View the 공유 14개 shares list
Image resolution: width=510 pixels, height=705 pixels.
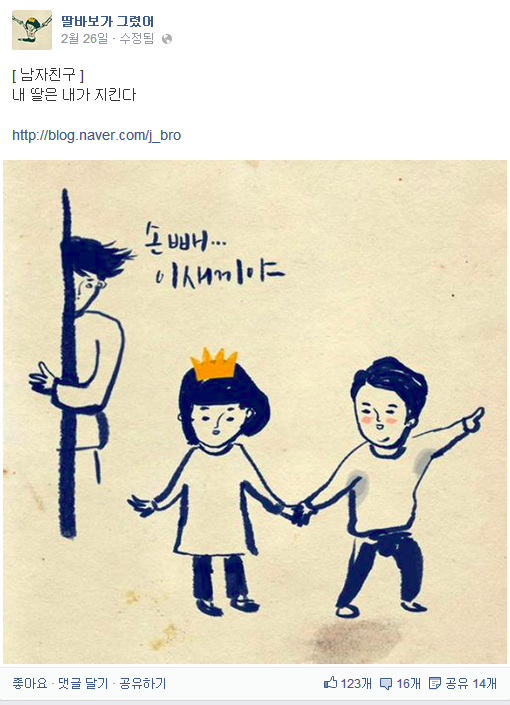[x=471, y=683]
